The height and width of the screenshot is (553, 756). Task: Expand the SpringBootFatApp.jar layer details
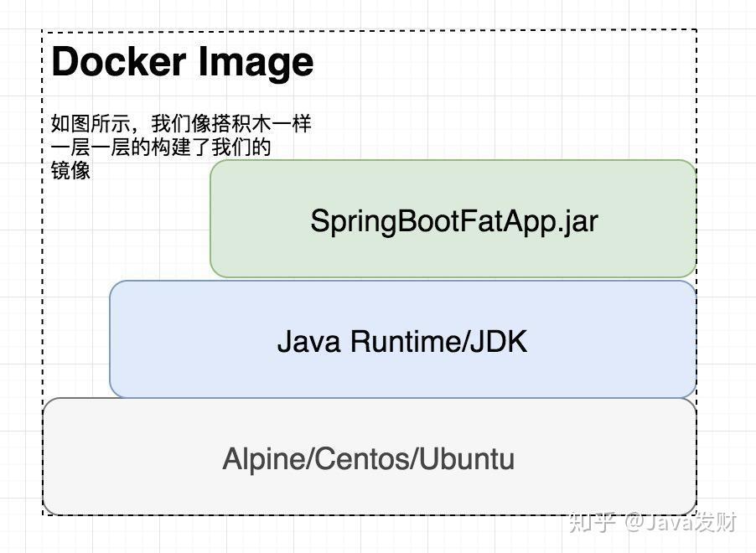[x=453, y=220]
